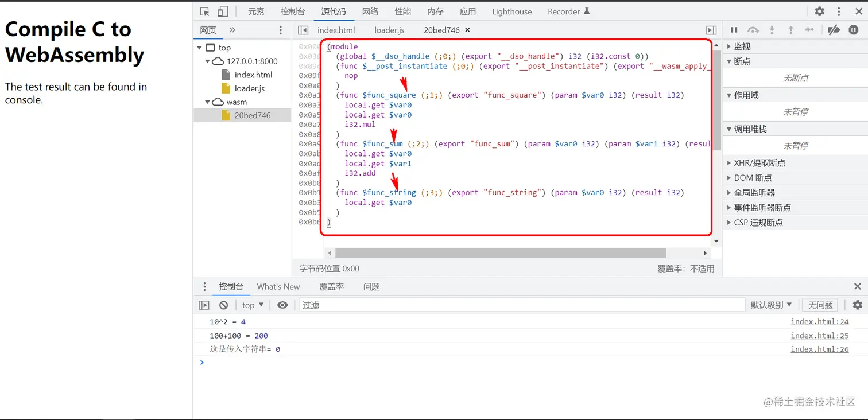The image size is (868, 420).
Task: Open source link index.html:25
Action: pos(819,336)
